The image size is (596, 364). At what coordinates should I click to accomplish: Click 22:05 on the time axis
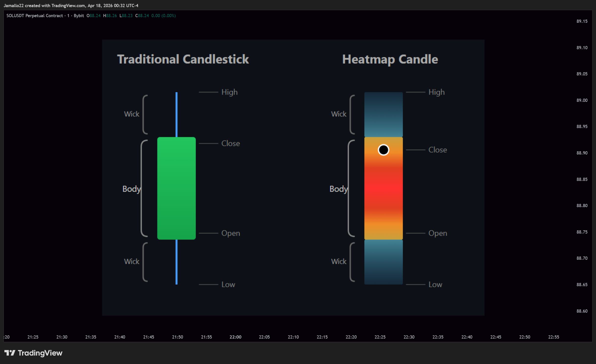tap(264, 337)
